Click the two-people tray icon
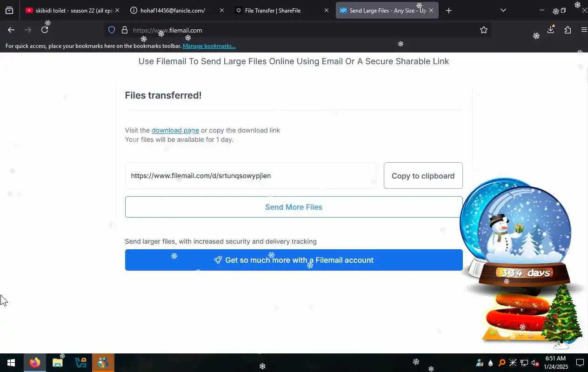Viewport: 588px width, 372px height. click(480, 363)
